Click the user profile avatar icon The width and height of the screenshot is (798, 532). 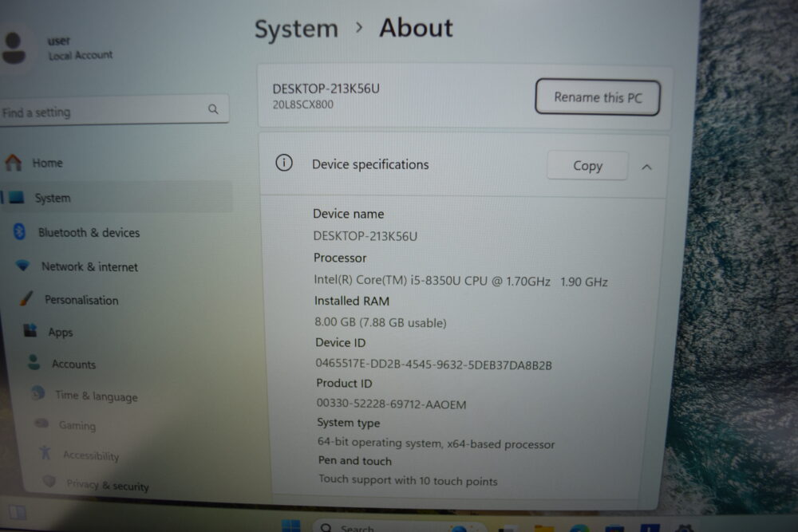[x=14, y=49]
